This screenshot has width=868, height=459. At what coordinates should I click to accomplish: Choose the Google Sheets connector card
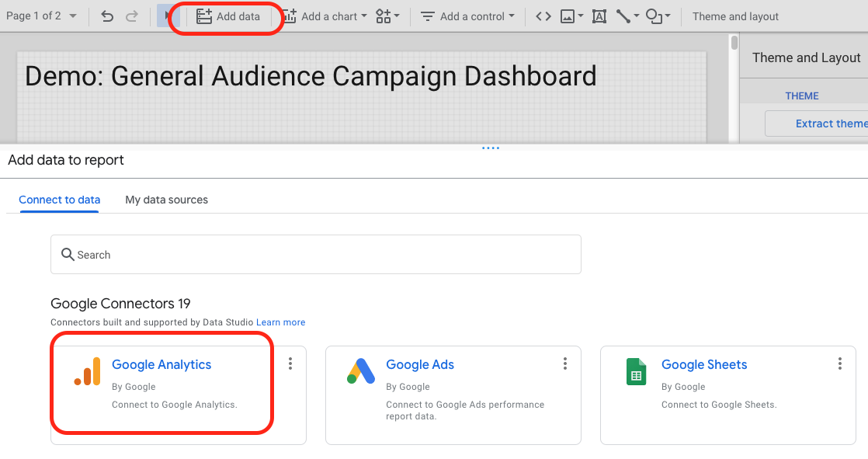coord(728,395)
